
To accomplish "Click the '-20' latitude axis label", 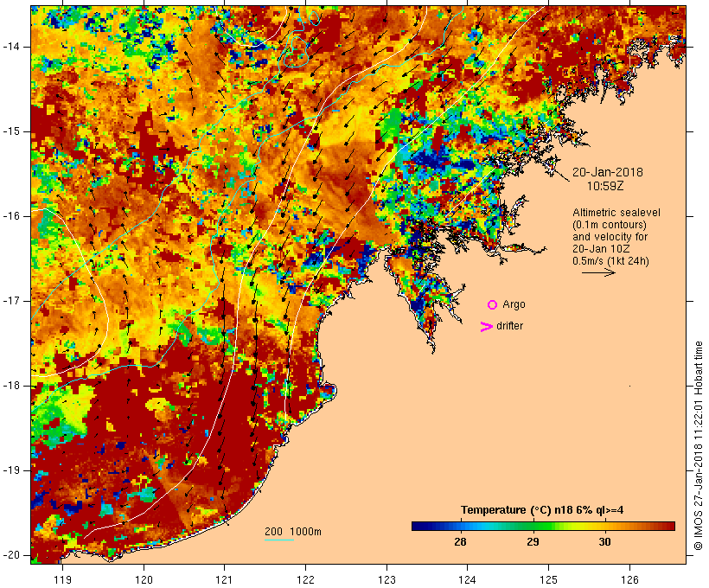I will [x=11, y=555].
